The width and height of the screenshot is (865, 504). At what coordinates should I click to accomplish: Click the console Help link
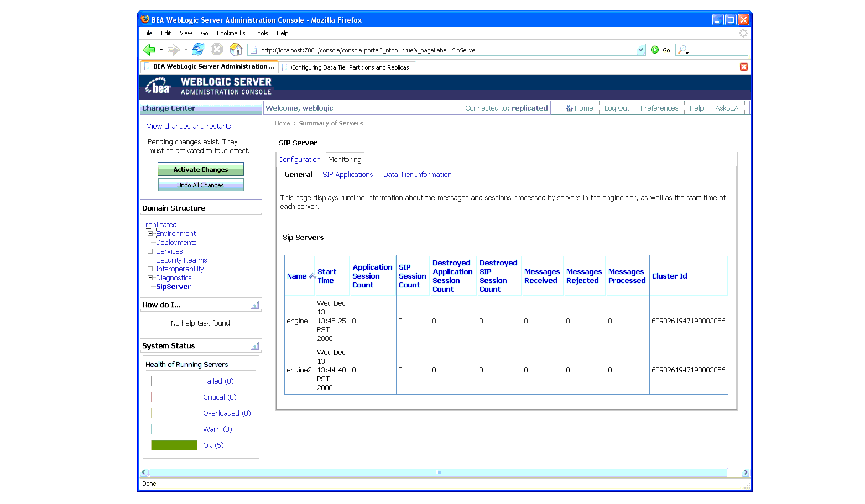[696, 108]
